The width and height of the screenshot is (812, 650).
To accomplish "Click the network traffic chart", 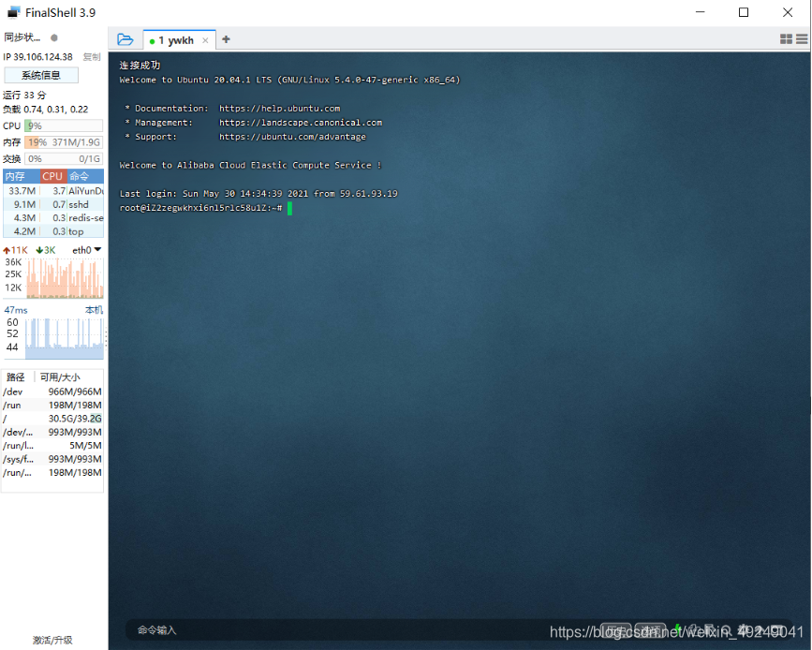I will click(x=65, y=278).
